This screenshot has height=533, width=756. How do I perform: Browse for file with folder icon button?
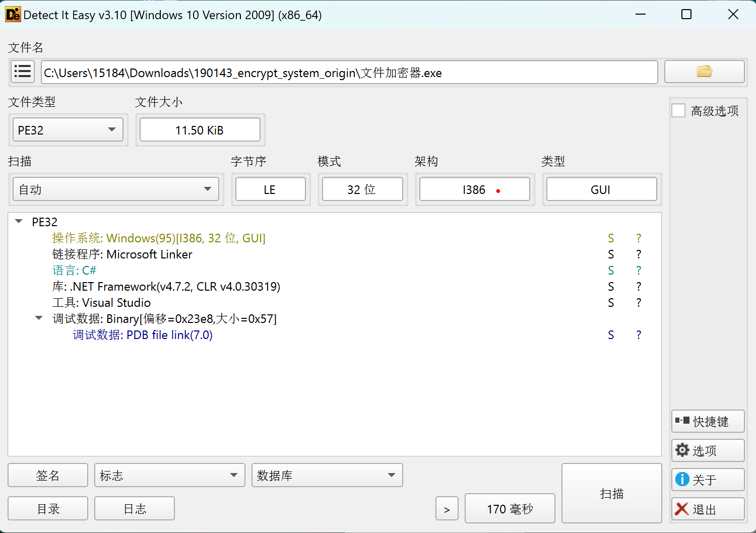tap(704, 72)
